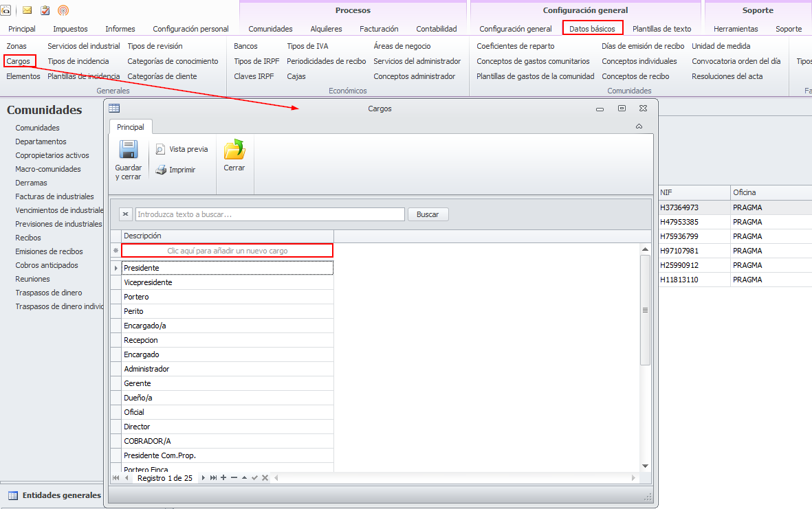Click the vertical scrollbar thumb of the cargos list
Viewport: 812px width, 509px height.
645,310
